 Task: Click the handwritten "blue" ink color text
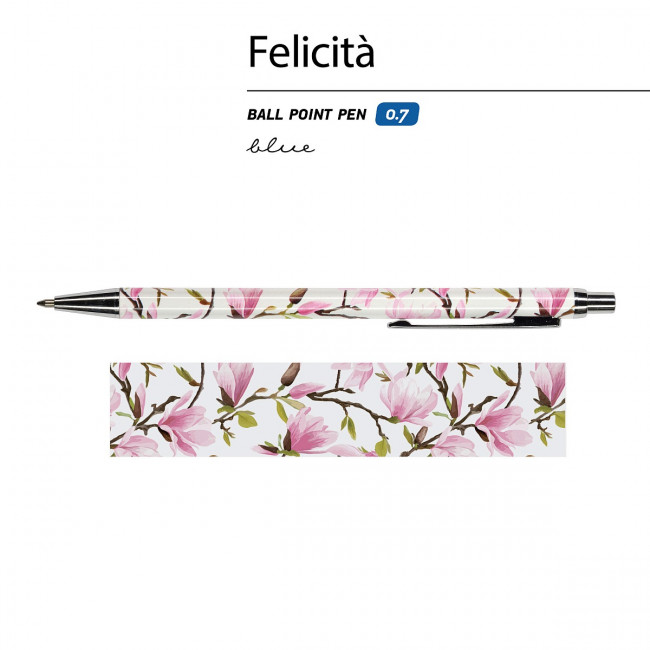tap(281, 146)
